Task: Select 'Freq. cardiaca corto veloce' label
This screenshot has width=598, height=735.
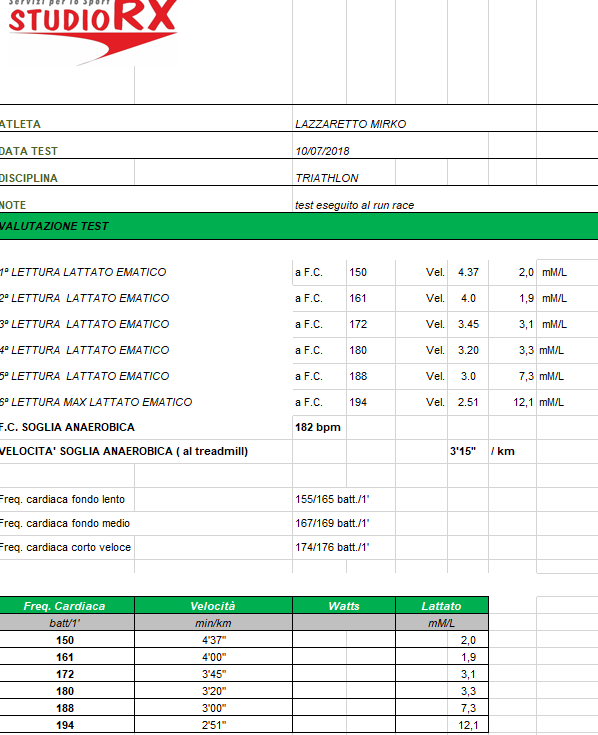Action: pyautogui.click(x=66, y=548)
